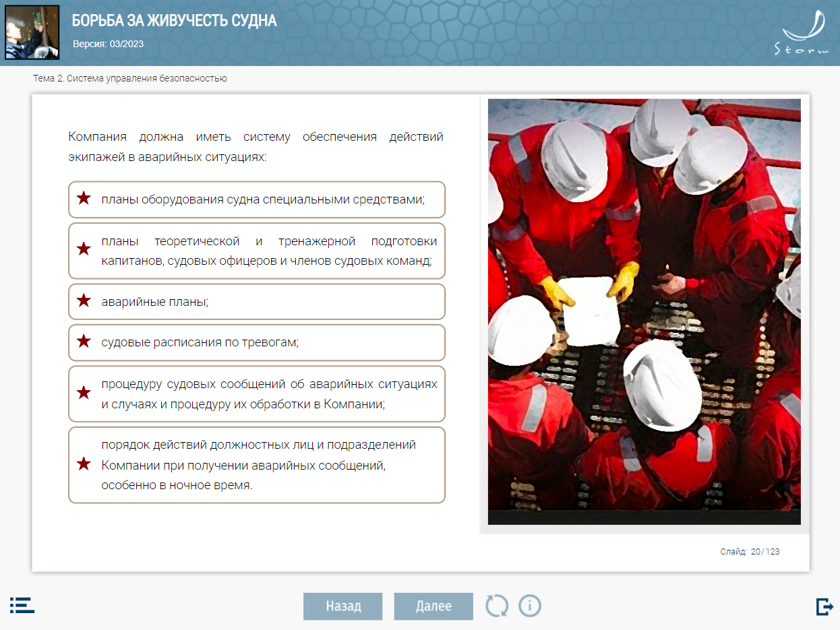This screenshot has width=840, height=630.
Task: Click the topic label 'Тема 2. Система управления безопасностью'
Action: [x=130, y=78]
